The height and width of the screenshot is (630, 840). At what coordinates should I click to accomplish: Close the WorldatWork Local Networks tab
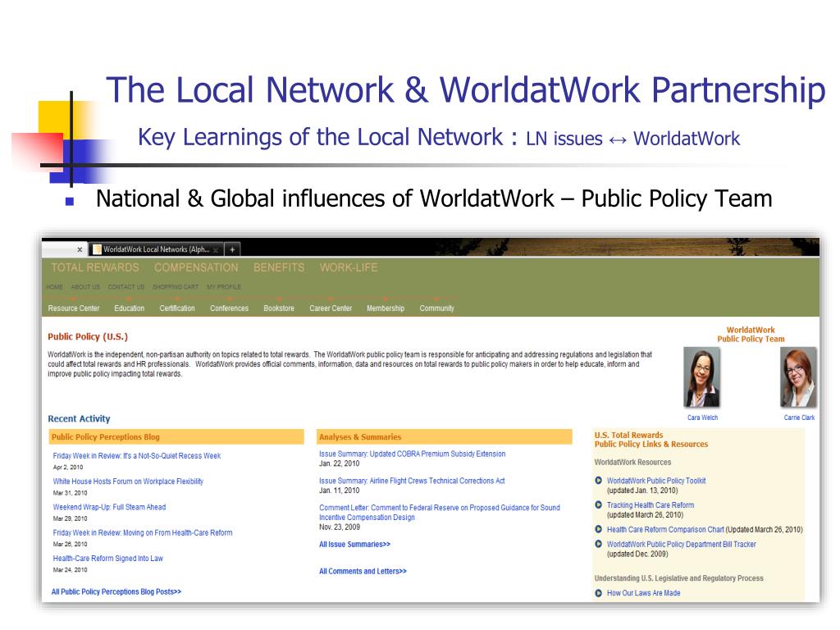[216, 250]
